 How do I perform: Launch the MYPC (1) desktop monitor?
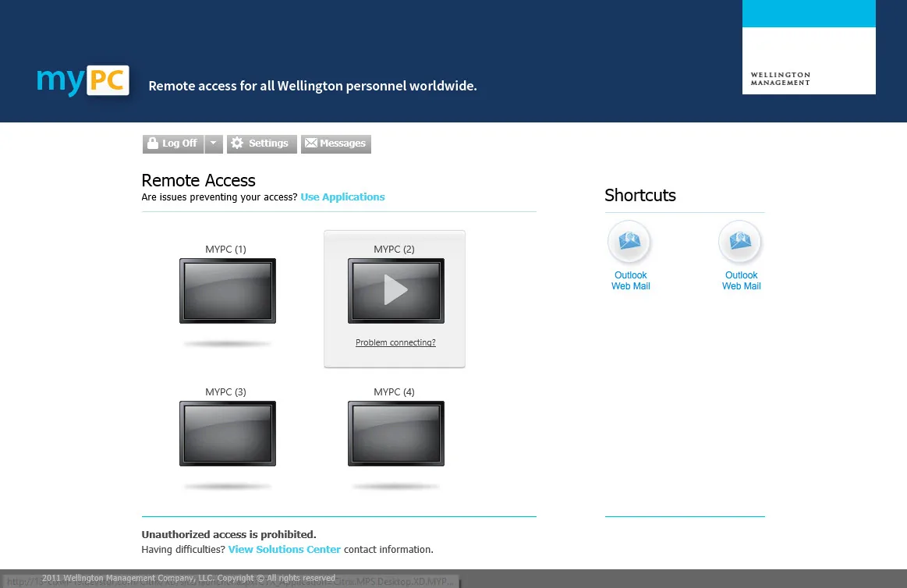pyautogui.click(x=227, y=291)
